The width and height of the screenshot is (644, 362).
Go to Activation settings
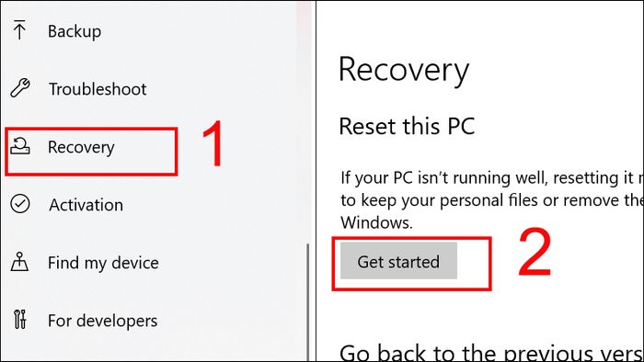click(x=86, y=205)
